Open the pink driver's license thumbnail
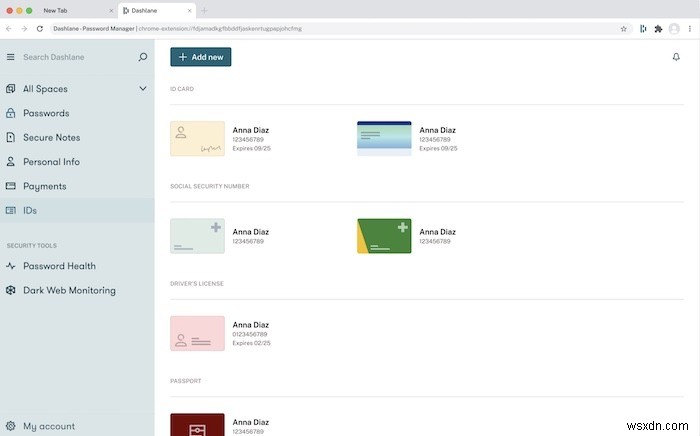The height and width of the screenshot is (436, 700). point(197,333)
